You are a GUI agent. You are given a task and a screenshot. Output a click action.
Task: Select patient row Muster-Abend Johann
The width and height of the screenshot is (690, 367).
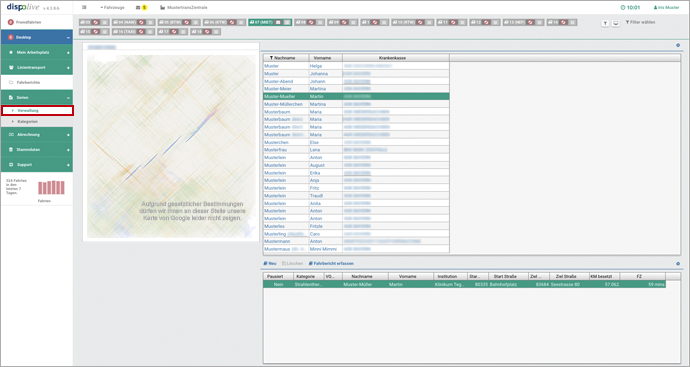click(356, 81)
